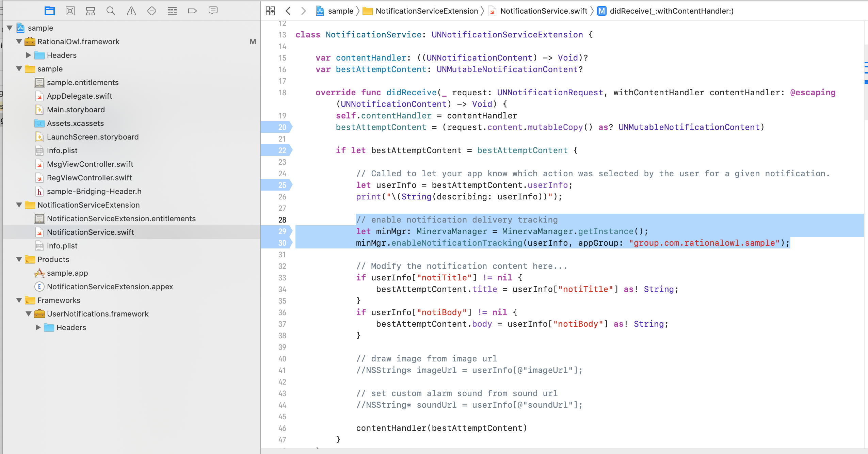Open the Source Control navigator icon

(70, 11)
